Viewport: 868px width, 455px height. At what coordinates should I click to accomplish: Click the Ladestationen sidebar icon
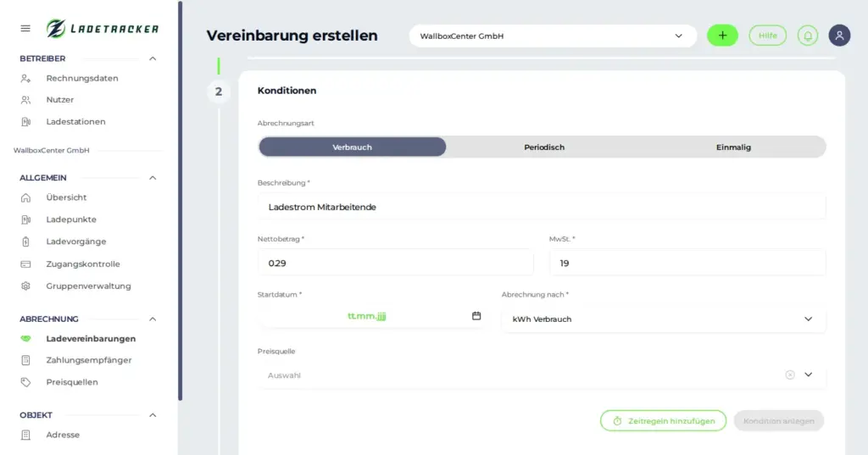[x=25, y=122]
